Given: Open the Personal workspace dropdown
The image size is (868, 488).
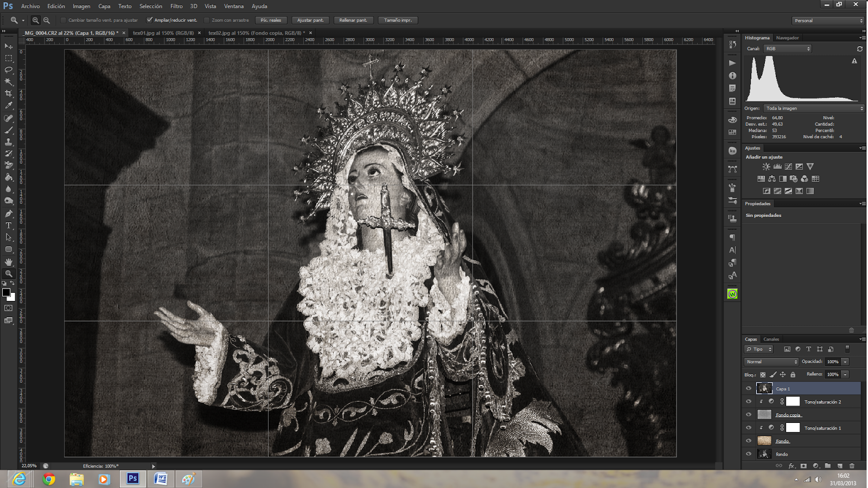Looking at the screenshot, I should pos(828,21).
